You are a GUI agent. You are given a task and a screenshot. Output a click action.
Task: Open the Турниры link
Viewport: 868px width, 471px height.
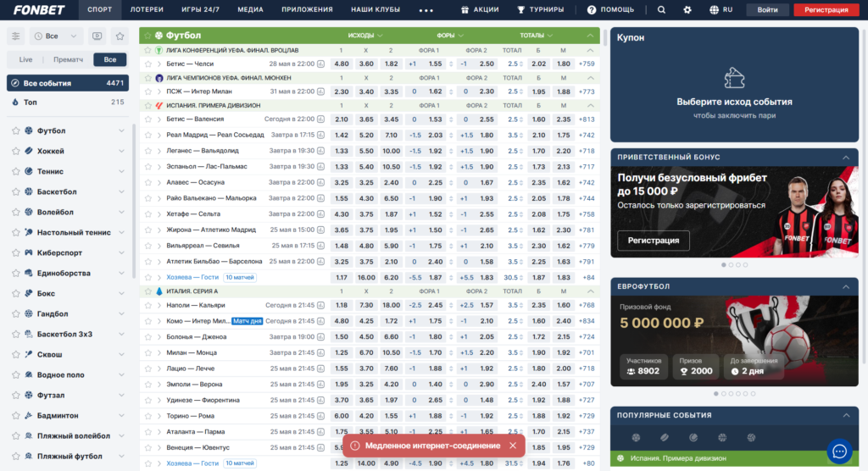(540, 9)
